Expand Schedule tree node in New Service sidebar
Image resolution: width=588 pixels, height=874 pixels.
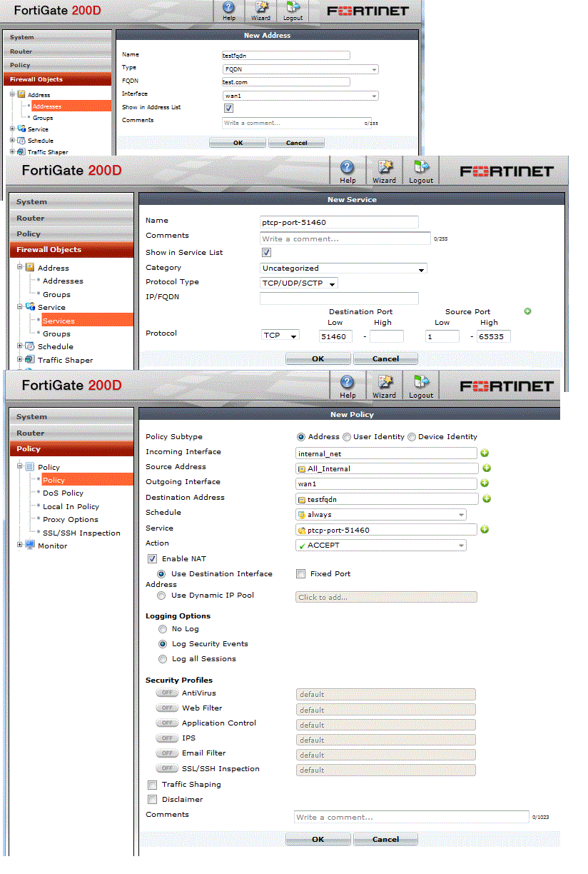pos(20,346)
